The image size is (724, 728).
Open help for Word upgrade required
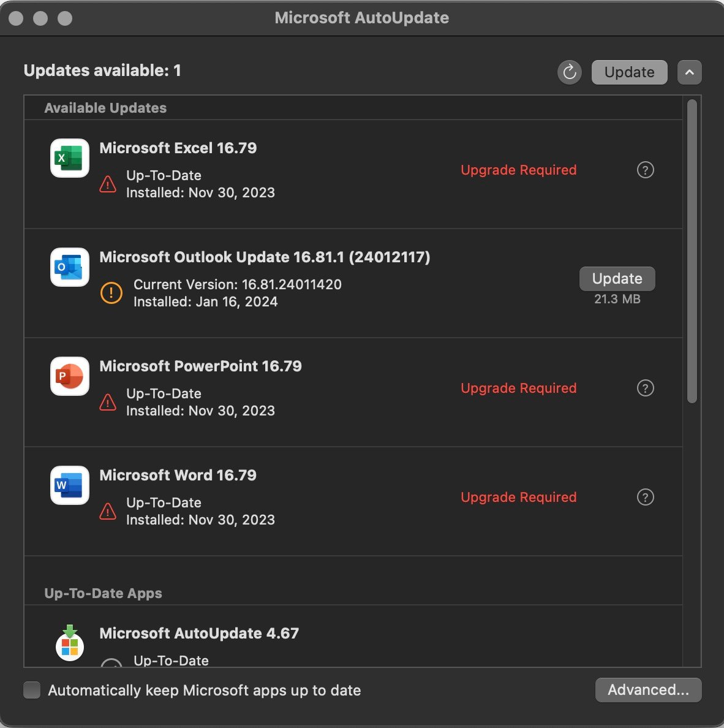(x=645, y=497)
